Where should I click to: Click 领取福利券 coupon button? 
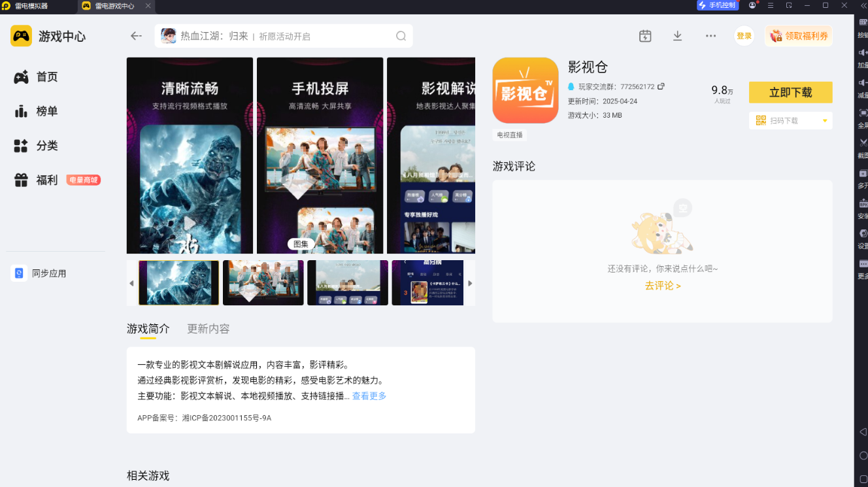pyautogui.click(x=799, y=36)
